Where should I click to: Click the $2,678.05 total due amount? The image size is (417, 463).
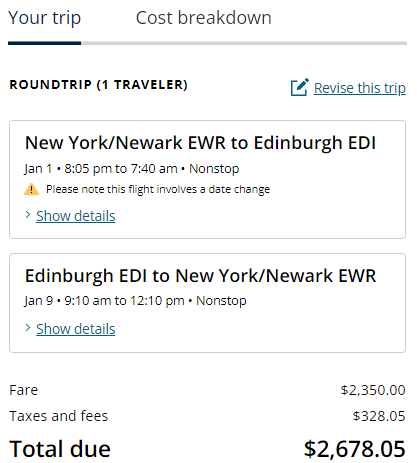(355, 449)
